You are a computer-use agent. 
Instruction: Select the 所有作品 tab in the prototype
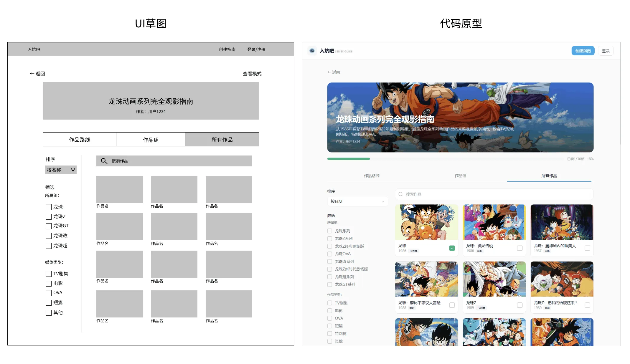[x=549, y=176]
